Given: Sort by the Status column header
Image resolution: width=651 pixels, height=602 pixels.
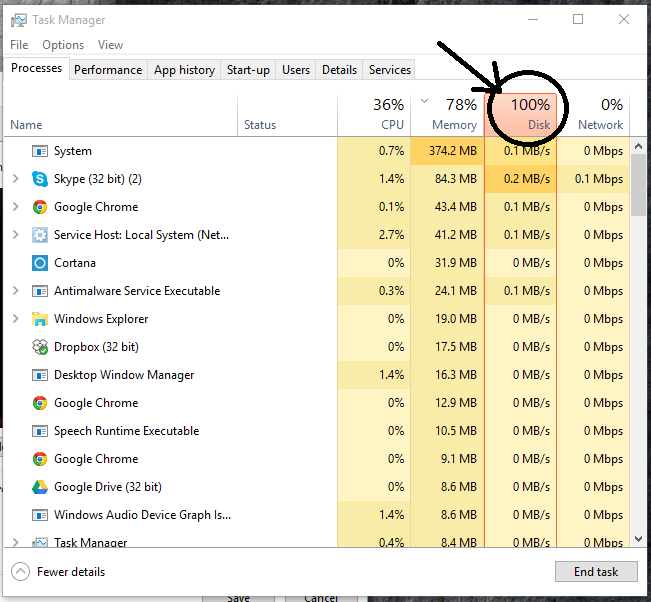Looking at the screenshot, I should coord(287,116).
